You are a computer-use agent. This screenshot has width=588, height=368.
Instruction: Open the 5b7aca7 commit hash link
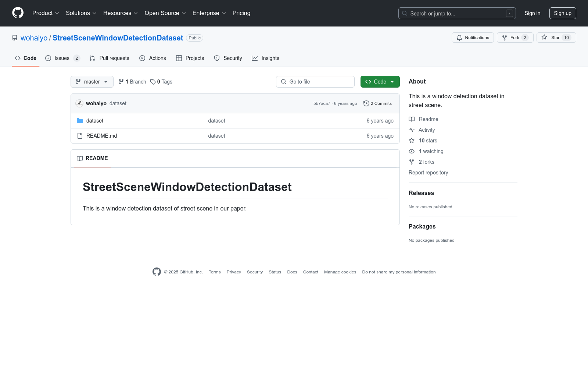pos(322,103)
